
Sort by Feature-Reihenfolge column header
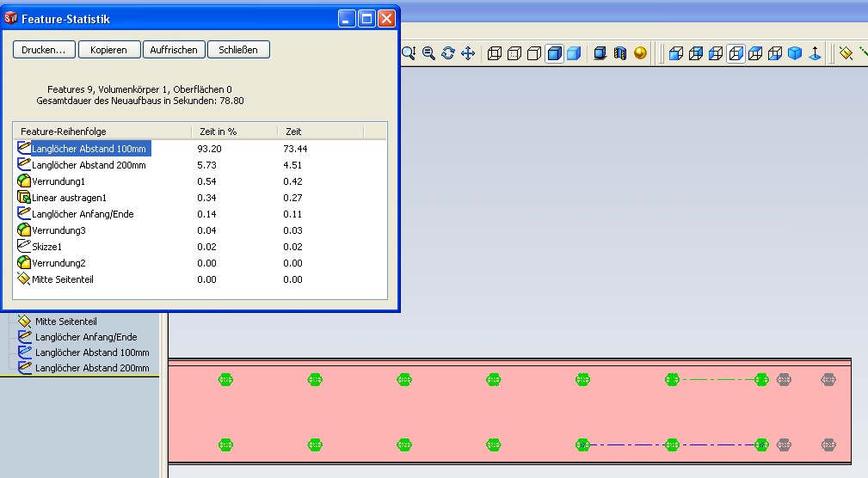coord(102,132)
